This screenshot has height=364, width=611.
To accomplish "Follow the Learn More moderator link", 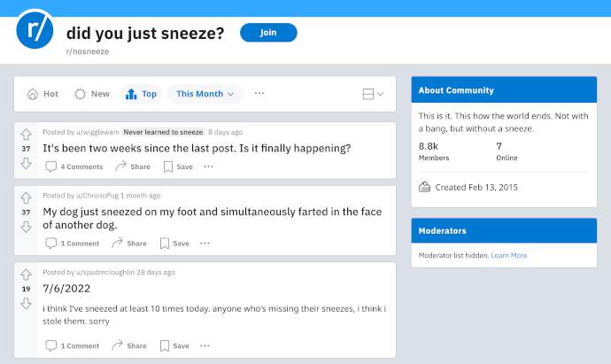I will 509,256.
